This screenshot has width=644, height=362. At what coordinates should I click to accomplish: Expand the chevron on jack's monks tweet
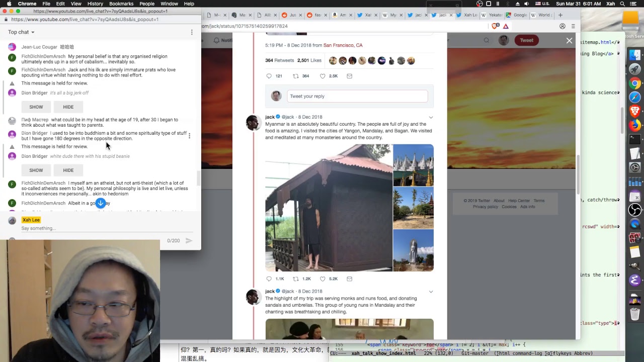coord(431,292)
